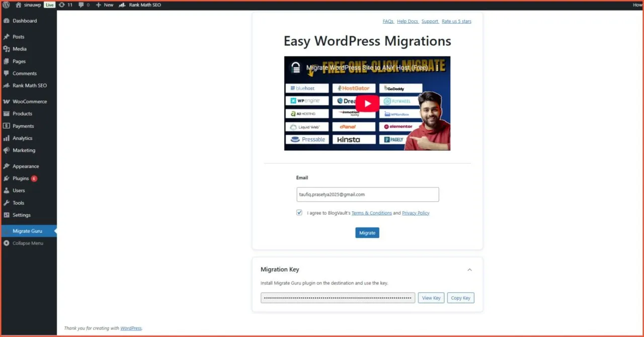Image resolution: width=644 pixels, height=337 pixels.
Task: Toggle the Live status indicator
Action: click(x=49, y=5)
